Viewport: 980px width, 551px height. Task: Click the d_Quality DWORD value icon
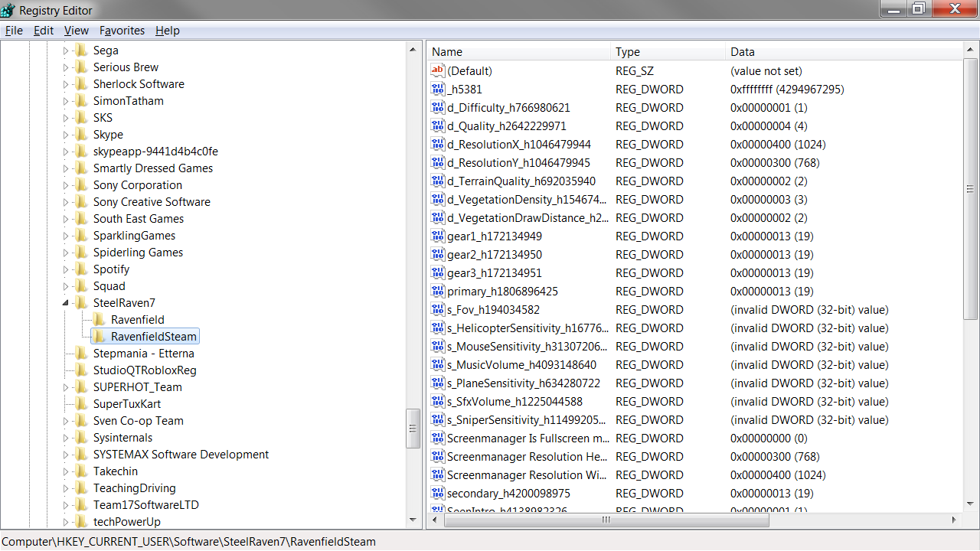[x=438, y=126]
